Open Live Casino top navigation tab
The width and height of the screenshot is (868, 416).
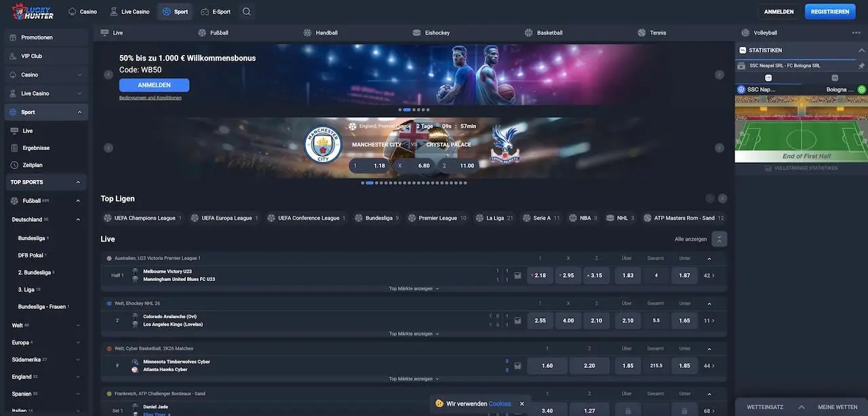130,12
